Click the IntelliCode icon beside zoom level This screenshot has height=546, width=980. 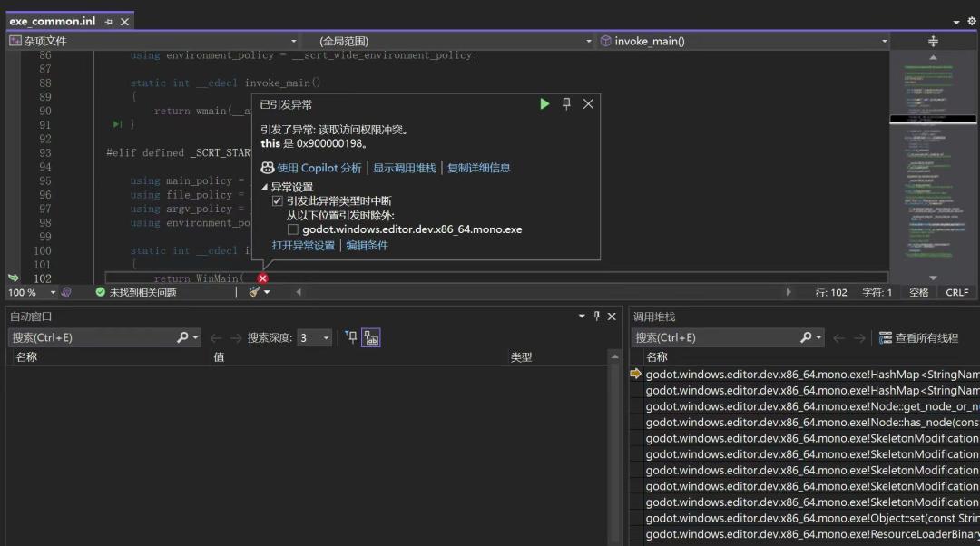pyautogui.click(x=66, y=292)
